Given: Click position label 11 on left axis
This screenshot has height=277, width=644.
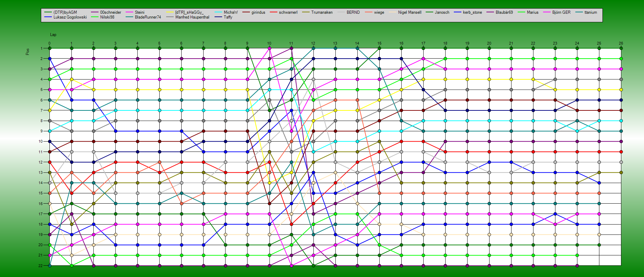Looking at the screenshot, I should [x=41, y=152].
